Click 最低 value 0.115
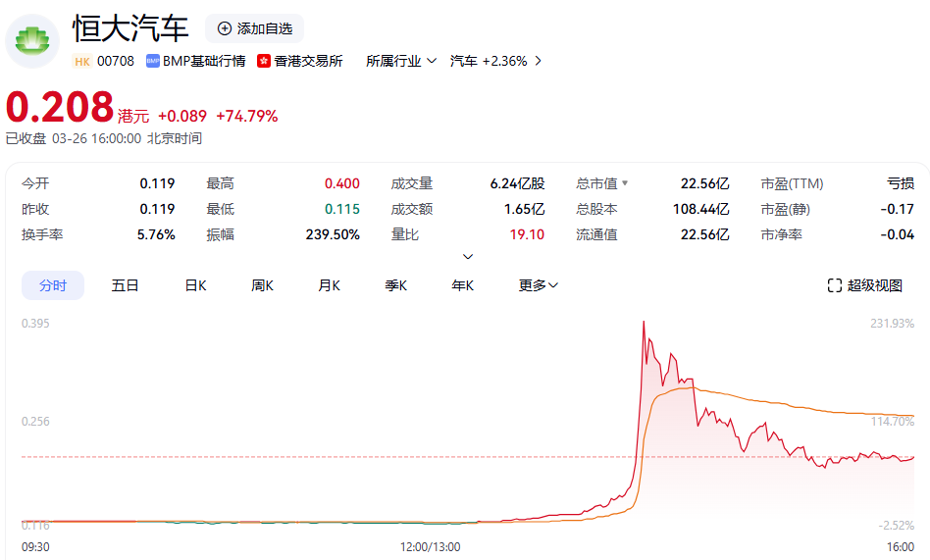Screen dimensions: 930x560 (x=342, y=209)
